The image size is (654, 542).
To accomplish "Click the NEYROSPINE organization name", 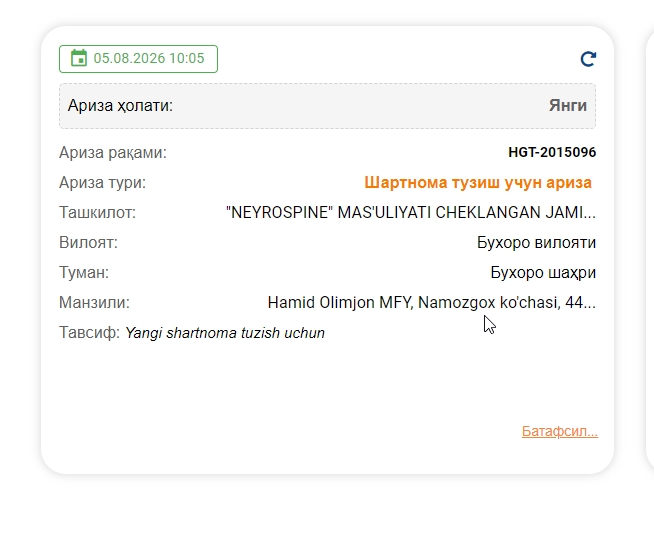I will [411, 212].
